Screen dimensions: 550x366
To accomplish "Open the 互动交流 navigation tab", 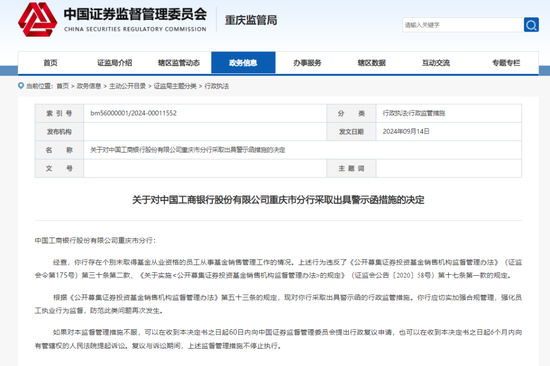I will click(x=436, y=63).
